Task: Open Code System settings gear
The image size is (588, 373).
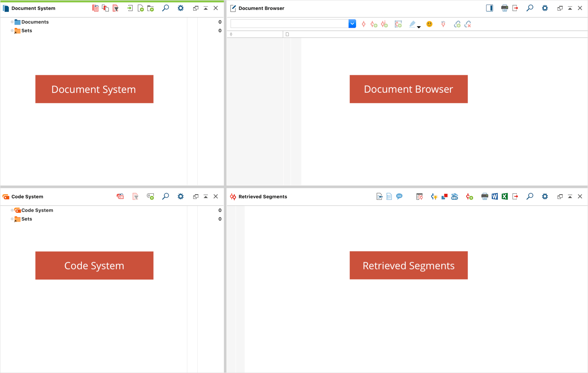Action: (181, 196)
